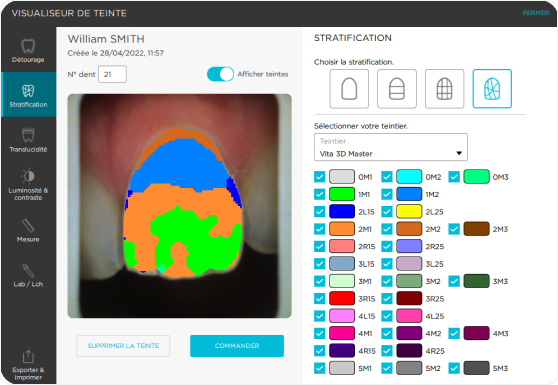Open Exporter & imprimer
The image size is (558, 385).
[x=28, y=364]
